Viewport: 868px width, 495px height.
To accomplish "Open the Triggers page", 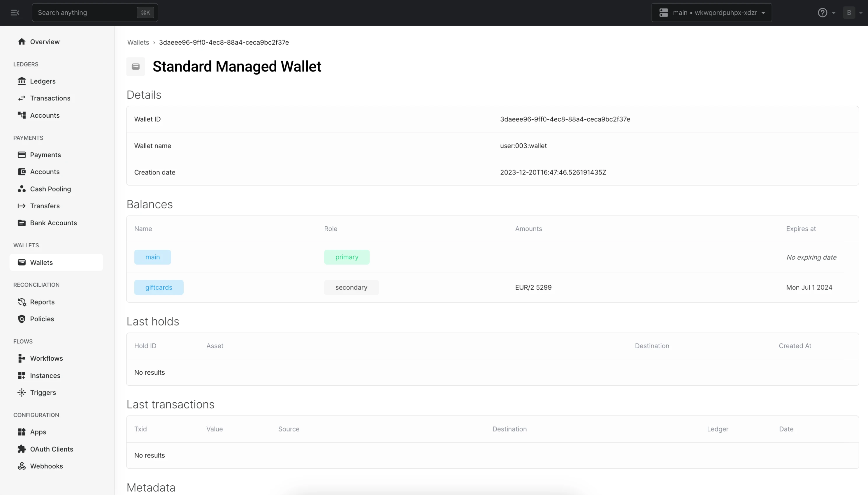I will coord(43,392).
